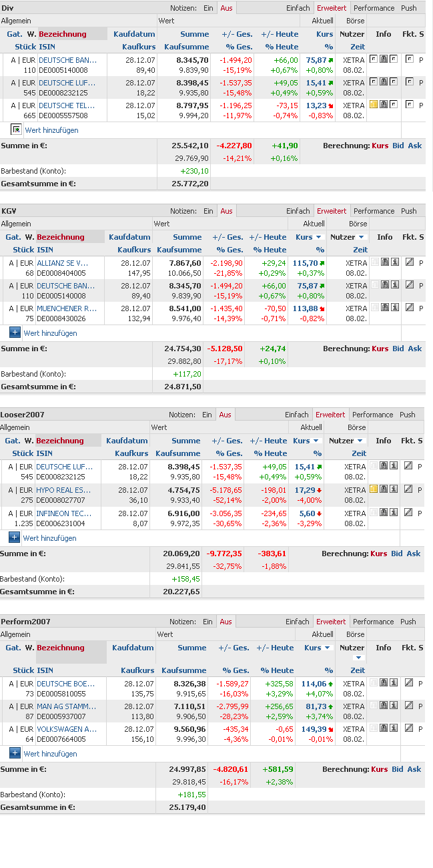The image size is (433, 868).
Task: Turn notes off with 'Aus' in Div portfolio
Action: [227, 8]
